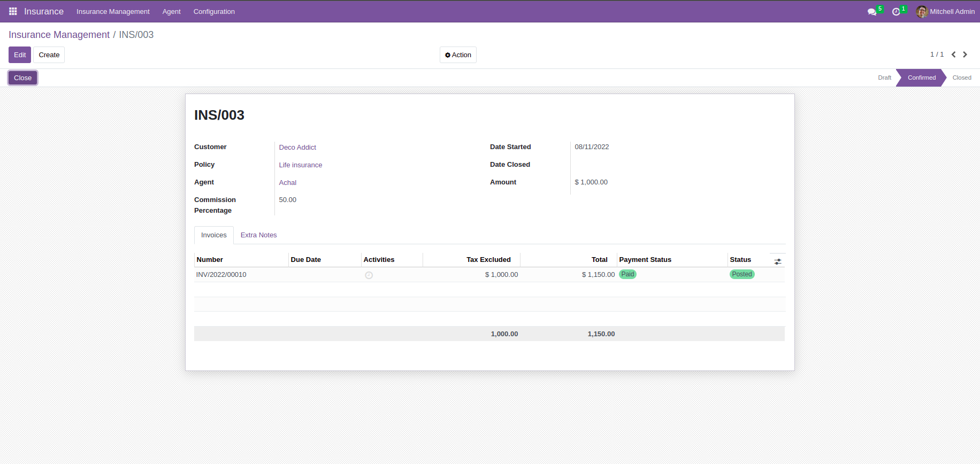Image resolution: width=980 pixels, height=464 pixels.
Task: Open Configuration menu
Action: [214, 11]
